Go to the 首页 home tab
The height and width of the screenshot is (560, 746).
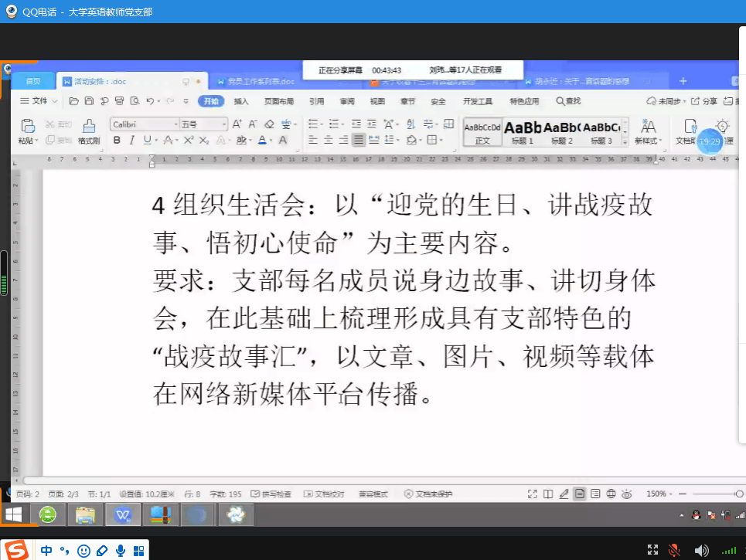coord(32,81)
